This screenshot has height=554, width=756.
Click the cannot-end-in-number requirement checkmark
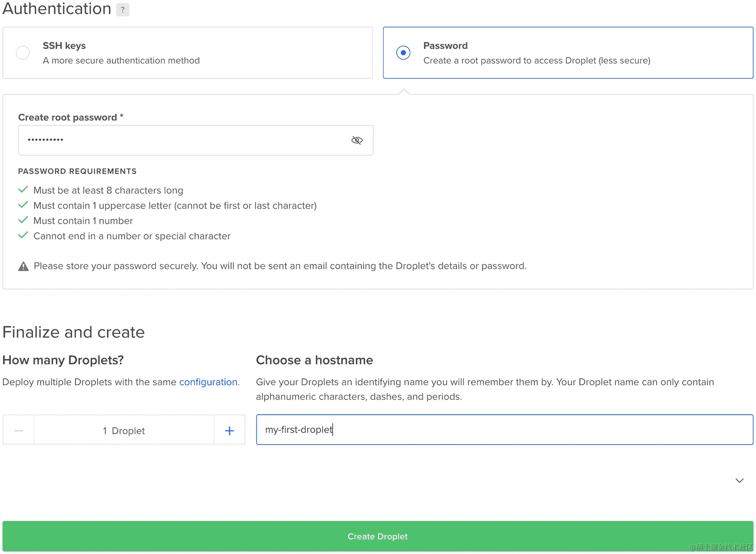point(23,235)
